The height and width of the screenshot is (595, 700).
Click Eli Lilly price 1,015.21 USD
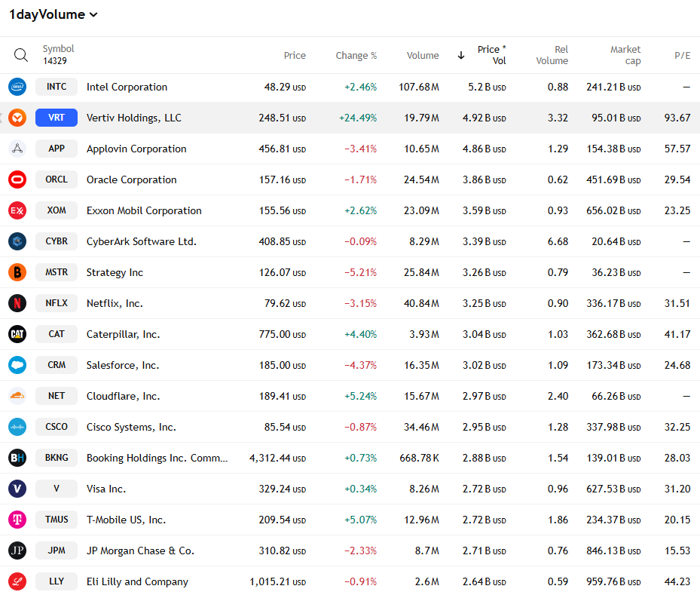click(278, 581)
